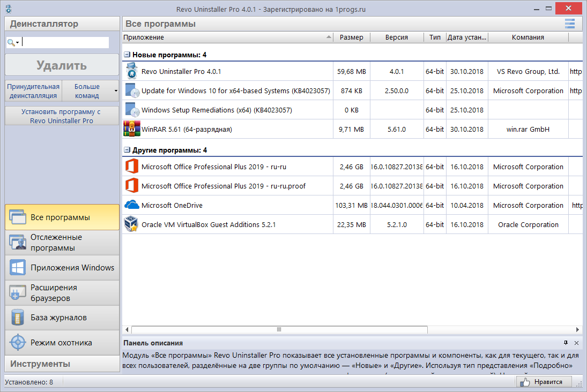
Task: Open the search type dropdown arrow
Action: [18, 42]
